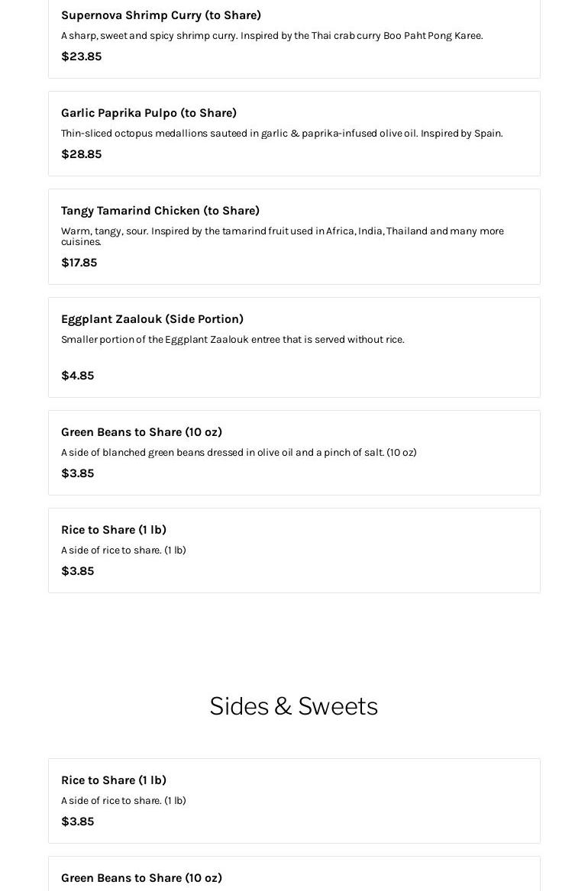Select the Garlic Paprika Pulpo title
The image size is (588, 891).
tap(149, 113)
